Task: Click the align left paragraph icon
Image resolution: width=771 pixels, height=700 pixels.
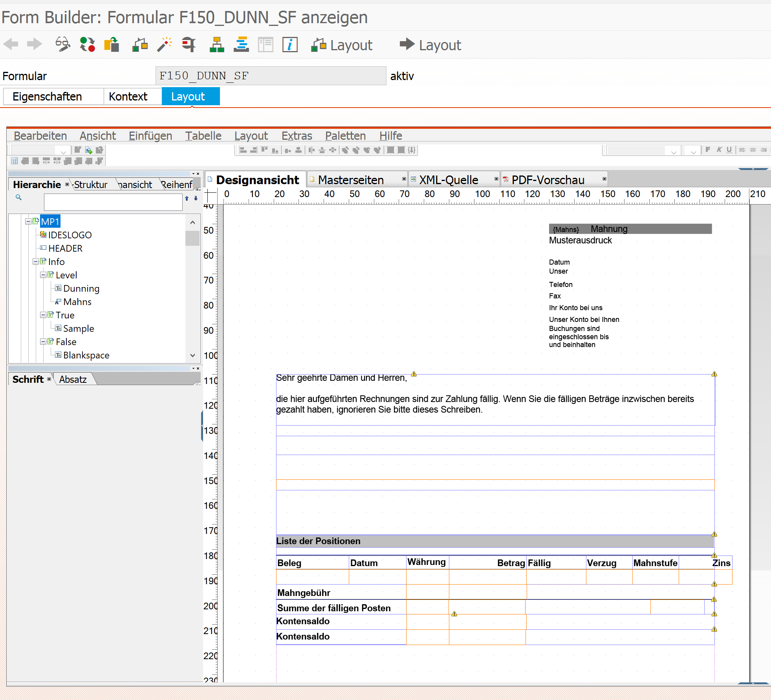Action: click(x=742, y=150)
